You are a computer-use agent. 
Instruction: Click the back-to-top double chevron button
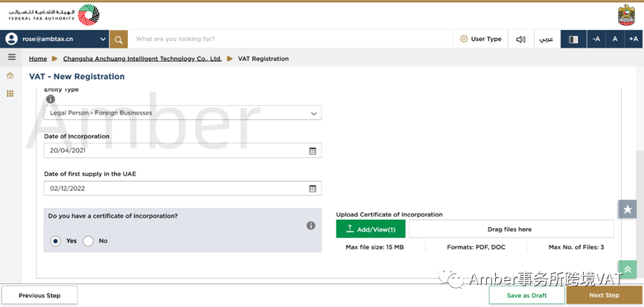point(627,270)
